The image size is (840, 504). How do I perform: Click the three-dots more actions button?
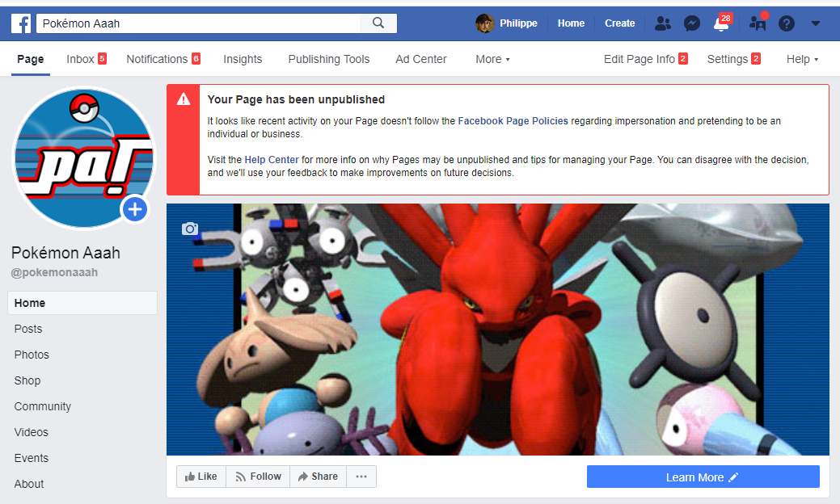(x=361, y=477)
